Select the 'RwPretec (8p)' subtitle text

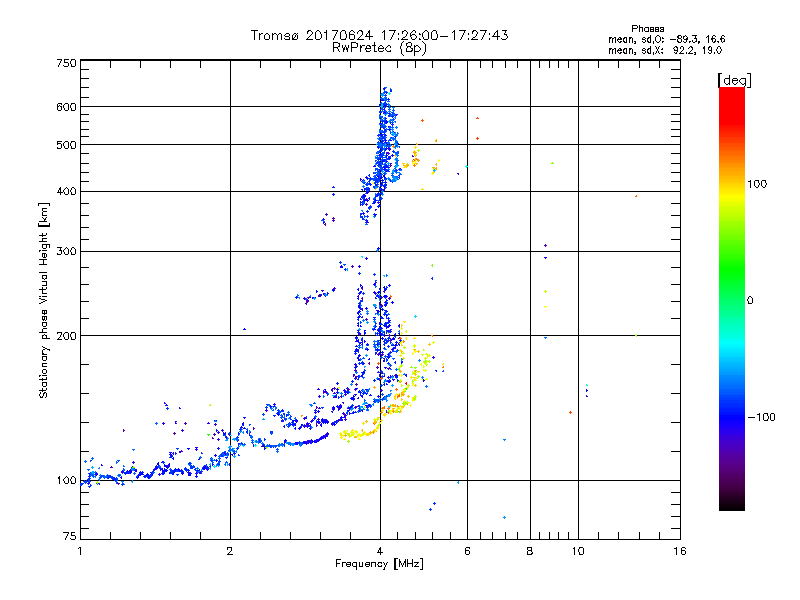click(x=379, y=48)
